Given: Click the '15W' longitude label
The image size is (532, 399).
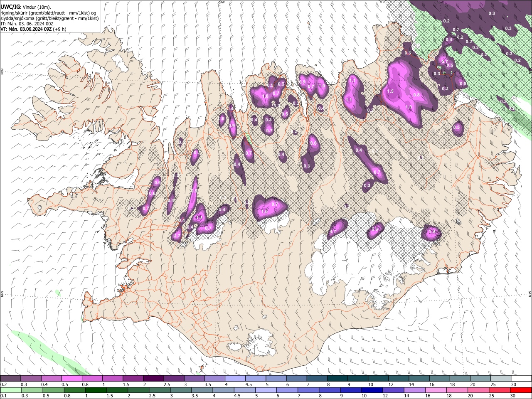Looking at the screenshot, I should tap(440, 2).
